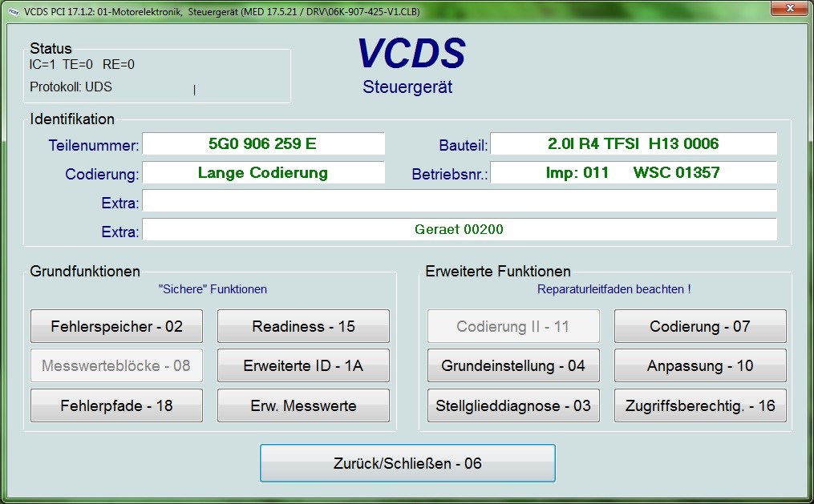Click the Bauteil field 2.0l R4 TFSI
The width and height of the screenshot is (814, 504).
[x=633, y=144]
